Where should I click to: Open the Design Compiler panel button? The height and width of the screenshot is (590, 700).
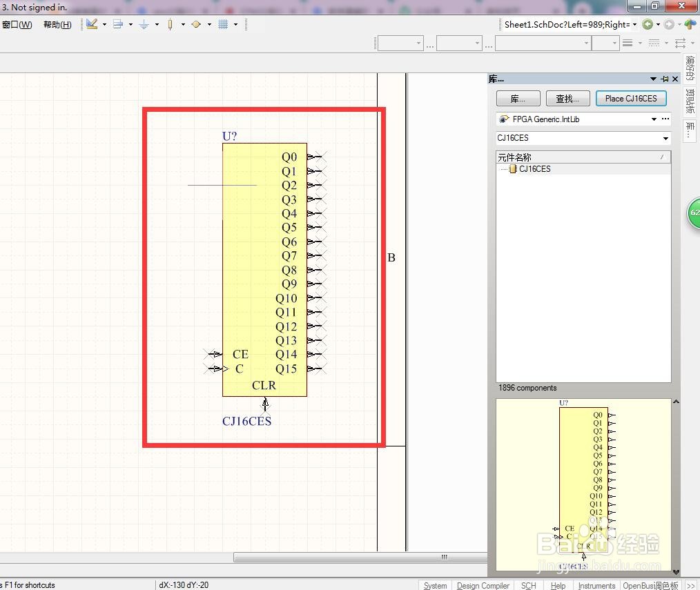point(483,586)
